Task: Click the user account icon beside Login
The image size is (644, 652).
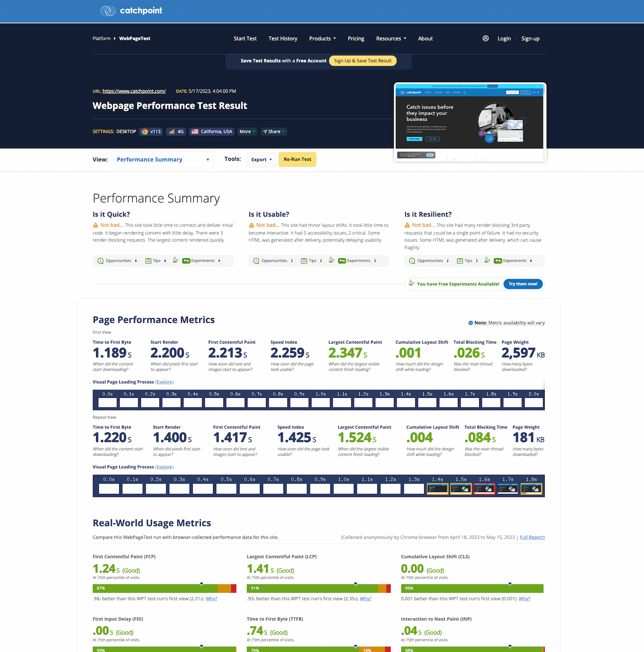Action: click(486, 38)
